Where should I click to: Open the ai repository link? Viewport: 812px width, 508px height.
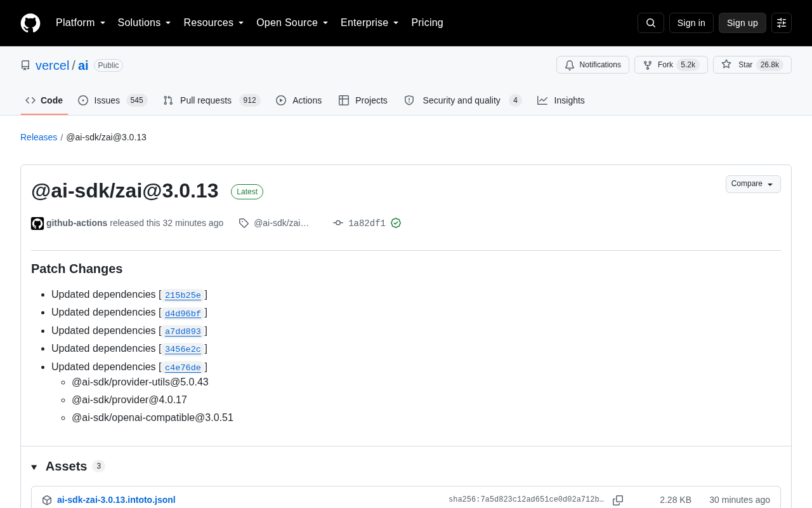[83, 65]
